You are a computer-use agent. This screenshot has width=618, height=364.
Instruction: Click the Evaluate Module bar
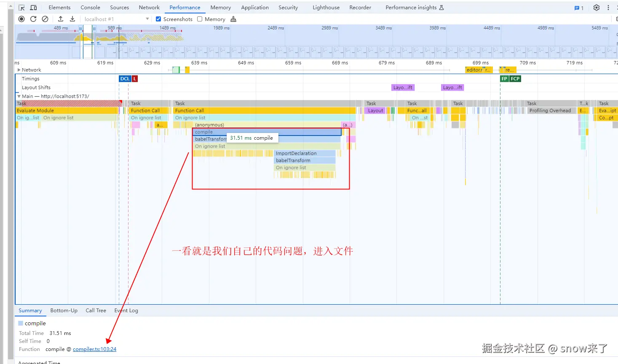pyautogui.click(x=67, y=111)
